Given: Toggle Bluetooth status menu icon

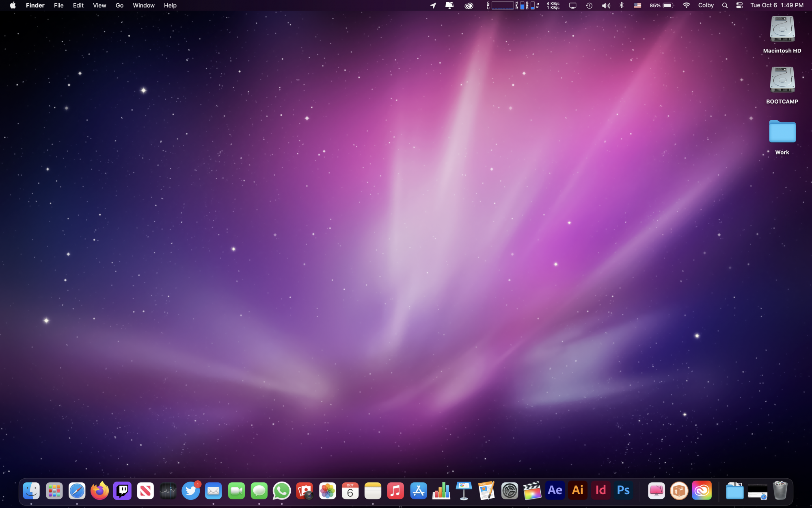Looking at the screenshot, I should (621, 5).
